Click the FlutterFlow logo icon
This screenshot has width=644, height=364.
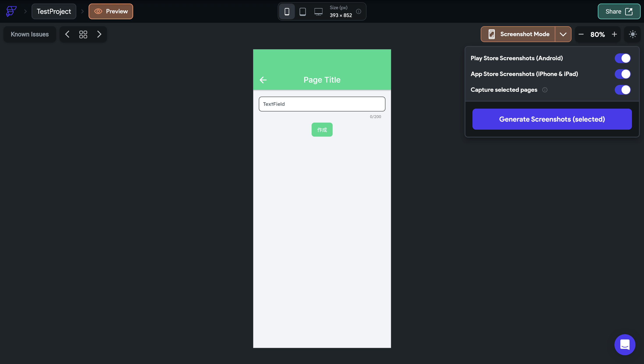click(x=11, y=11)
